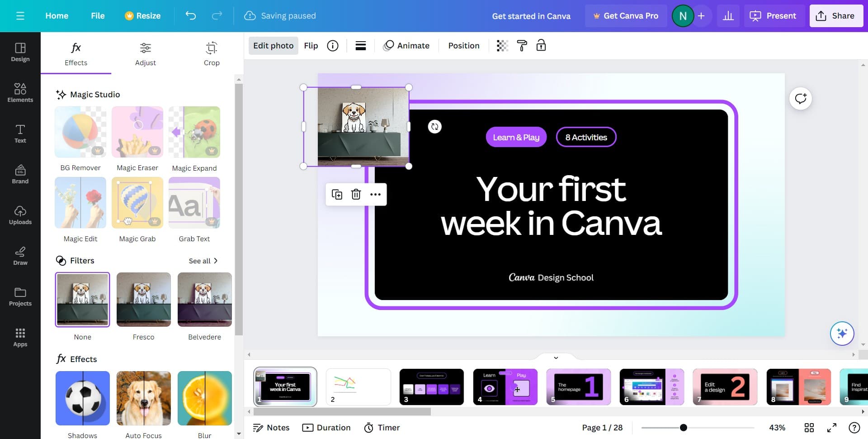The width and height of the screenshot is (868, 439).
Task: Click the copy style paint roller icon
Action: tap(522, 46)
